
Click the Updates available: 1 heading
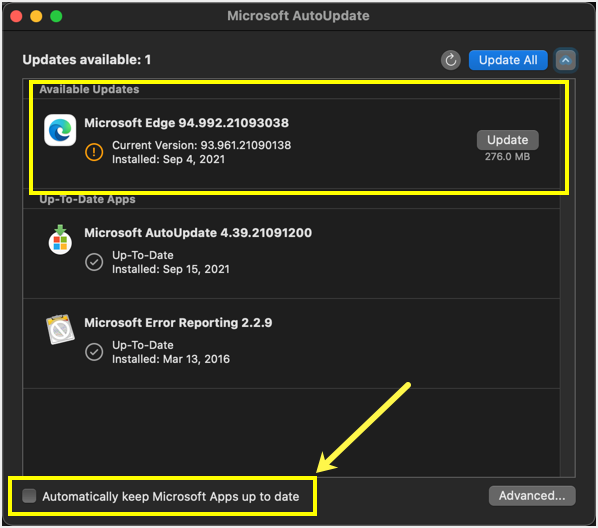(87, 60)
